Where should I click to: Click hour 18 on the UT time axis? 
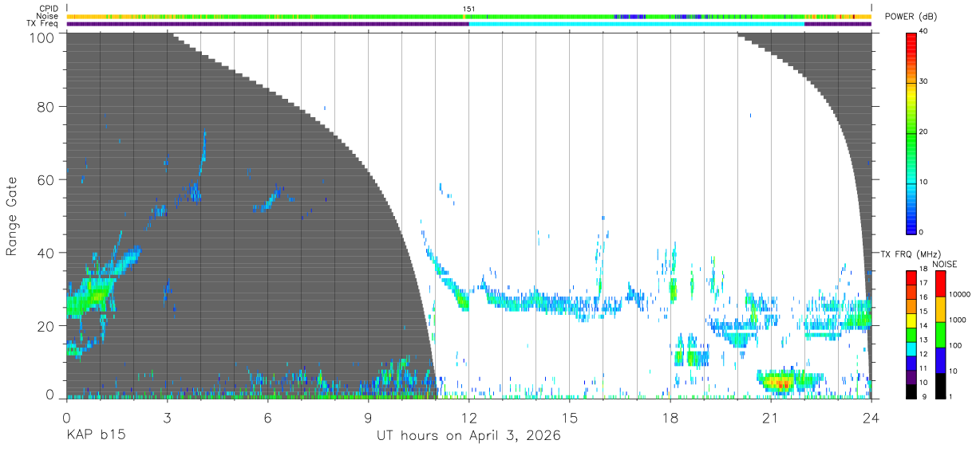point(670,417)
